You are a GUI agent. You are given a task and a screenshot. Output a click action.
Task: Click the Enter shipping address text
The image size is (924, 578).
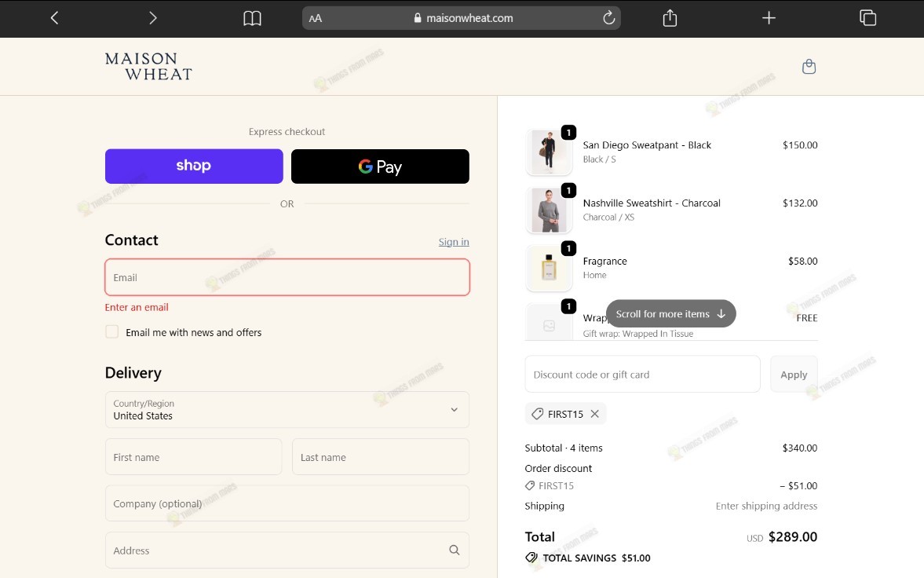[x=766, y=506]
